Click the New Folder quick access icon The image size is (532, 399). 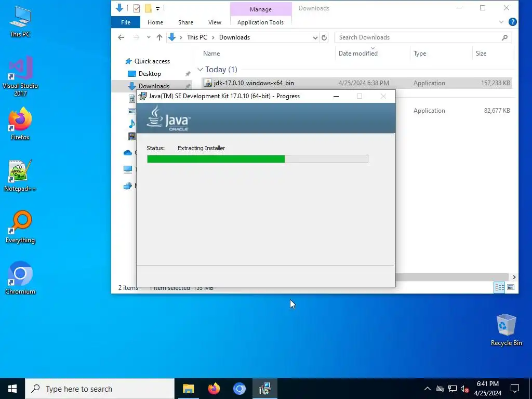click(148, 8)
